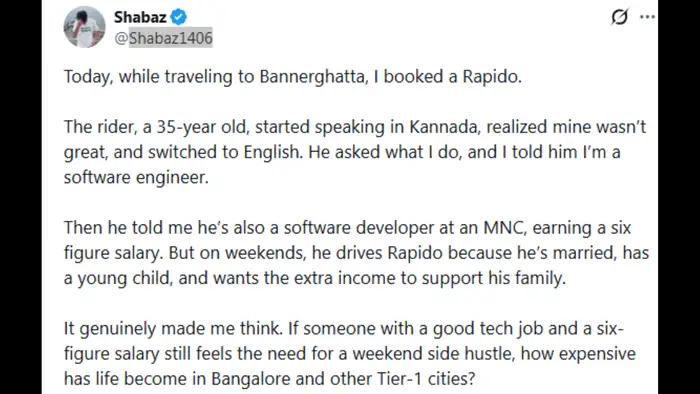Open the @Shabaz1406 handle link
This screenshot has height=394, width=700.
tap(163, 38)
